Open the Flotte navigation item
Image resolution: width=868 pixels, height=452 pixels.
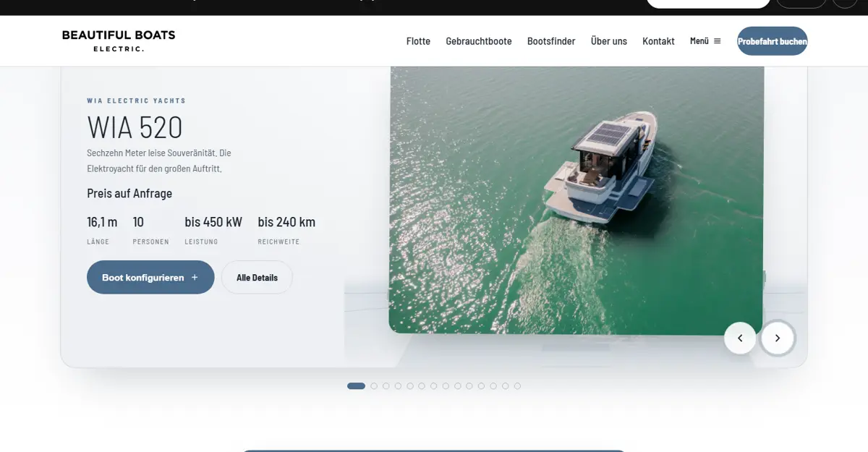click(x=418, y=41)
